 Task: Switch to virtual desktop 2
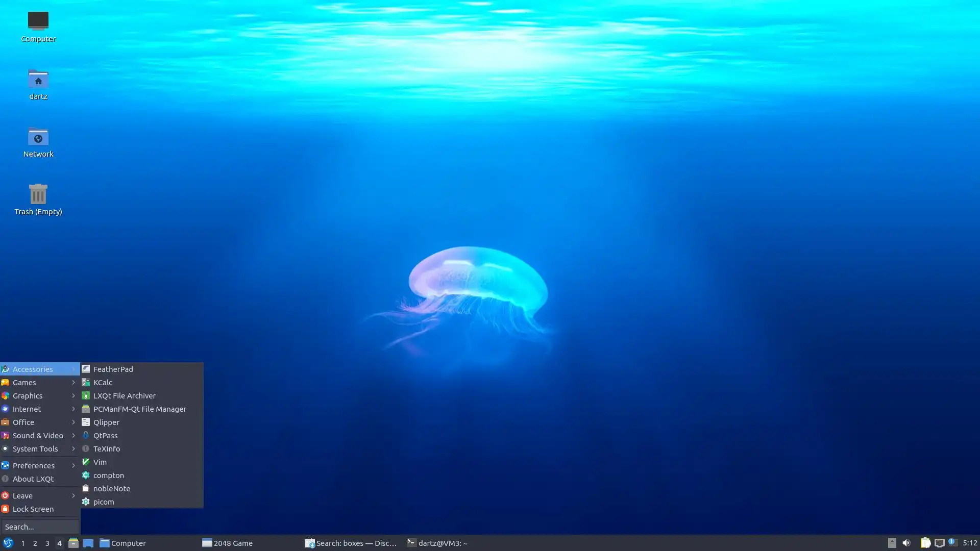(35, 543)
